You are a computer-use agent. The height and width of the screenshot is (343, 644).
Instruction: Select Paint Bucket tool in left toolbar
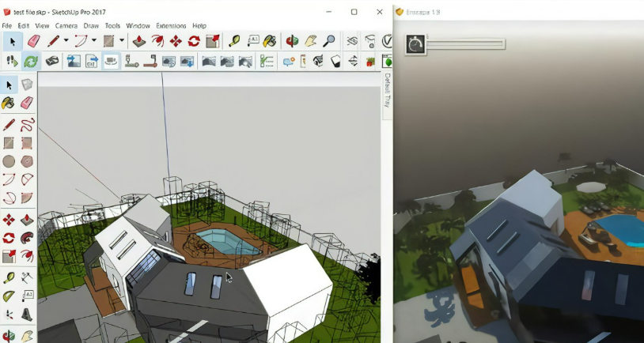click(9, 103)
